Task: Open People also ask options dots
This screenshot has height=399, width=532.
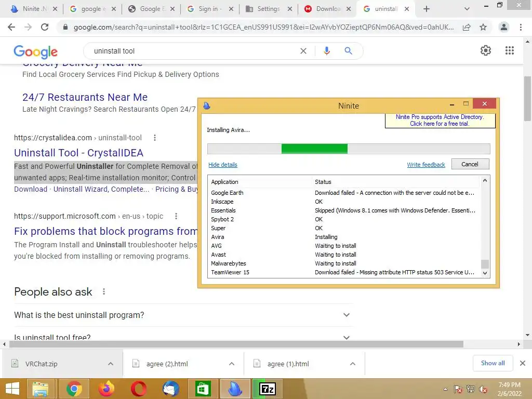Action: (104, 291)
